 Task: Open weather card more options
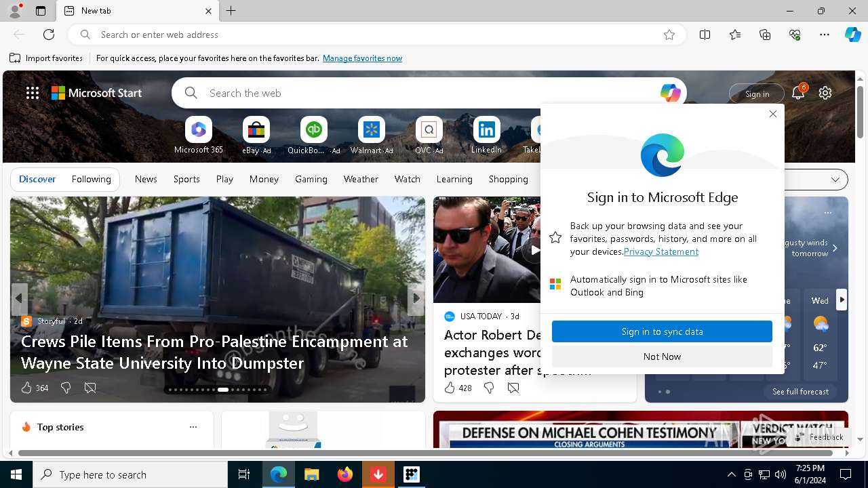point(827,213)
